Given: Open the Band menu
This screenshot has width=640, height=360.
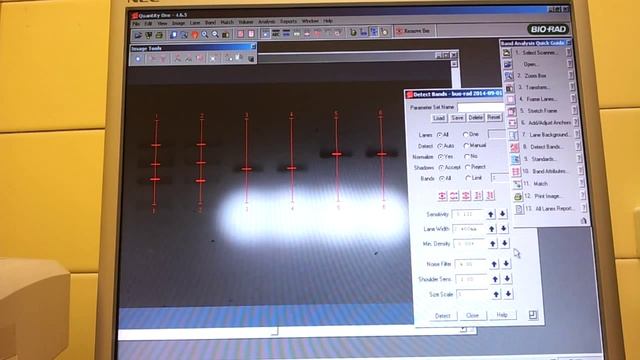Looking at the screenshot, I should [210, 22].
